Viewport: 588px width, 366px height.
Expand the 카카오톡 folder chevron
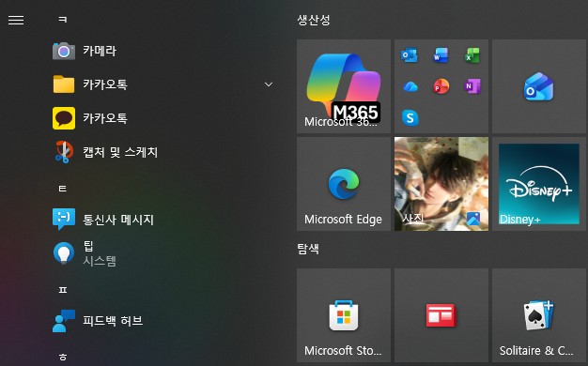tap(269, 84)
